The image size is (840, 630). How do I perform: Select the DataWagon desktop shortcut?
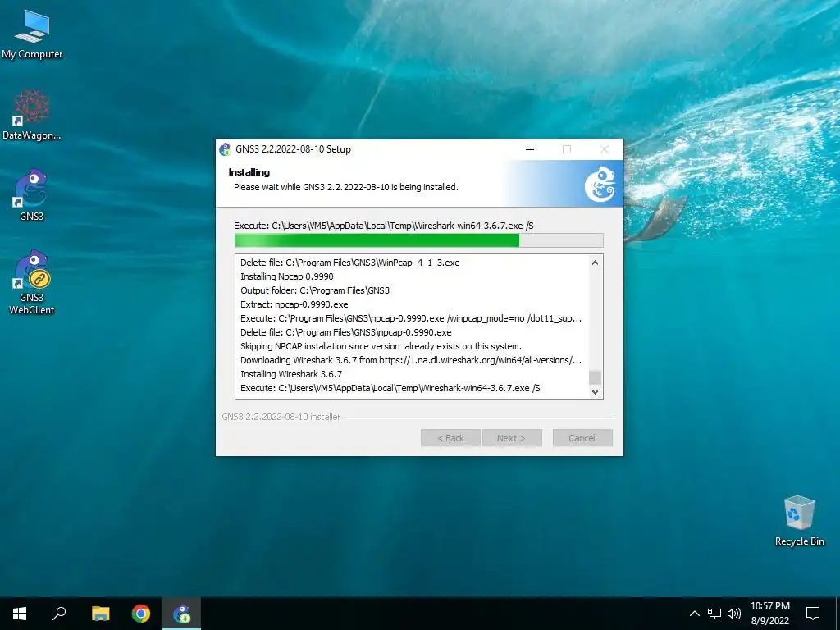32,115
